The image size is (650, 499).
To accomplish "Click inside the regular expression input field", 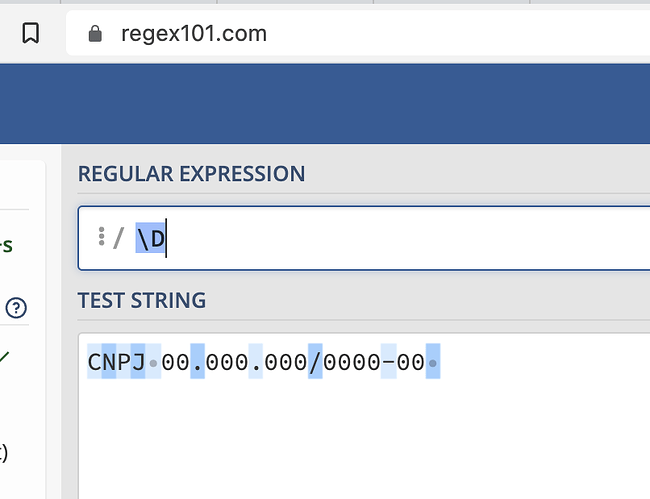I will point(400,238).
